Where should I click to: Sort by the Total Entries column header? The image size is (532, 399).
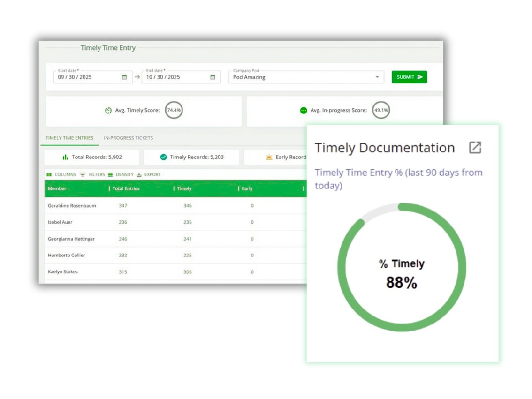pyautogui.click(x=126, y=188)
